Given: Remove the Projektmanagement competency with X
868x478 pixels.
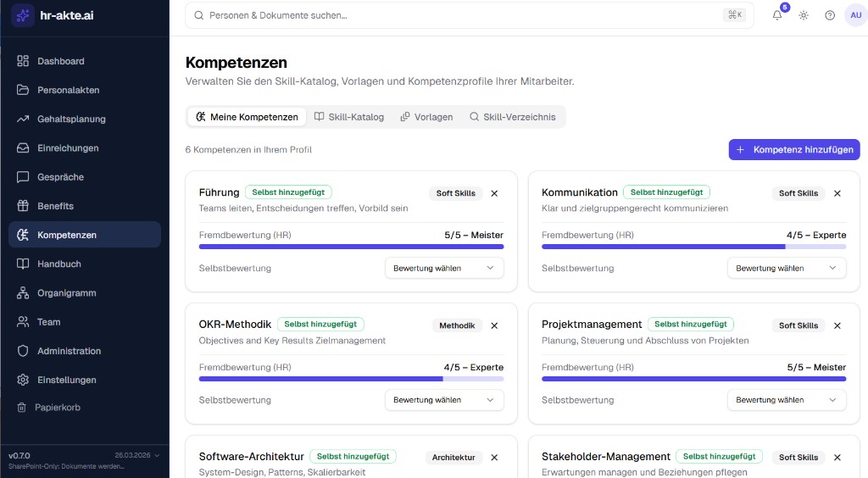Looking at the screenshot, I should coord(837,325).
